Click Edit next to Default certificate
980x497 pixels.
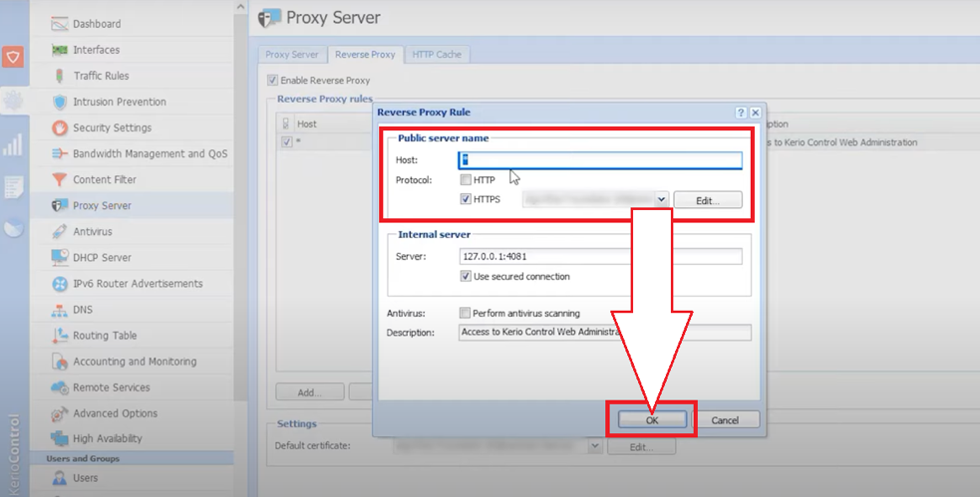[x=641, y=446]
